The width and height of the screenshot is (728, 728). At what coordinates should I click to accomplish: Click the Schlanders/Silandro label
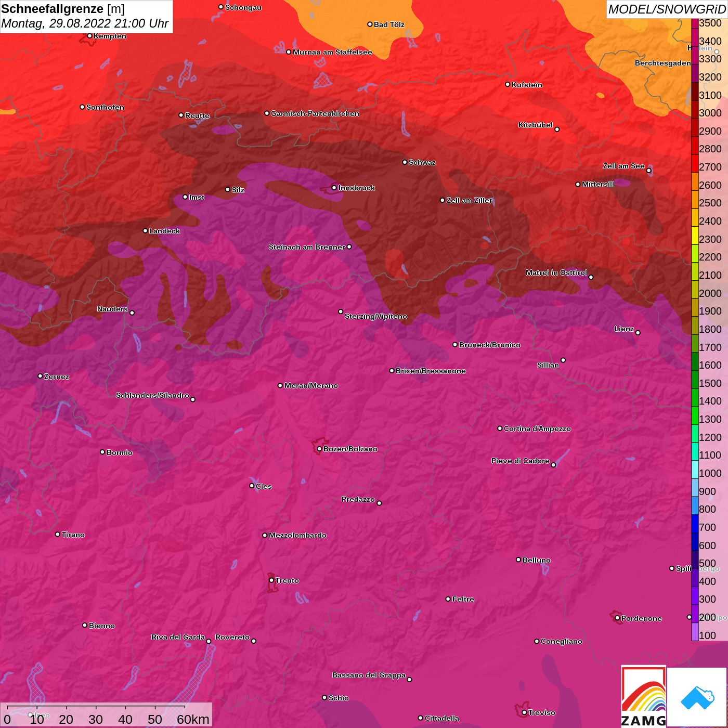(152, 395)
